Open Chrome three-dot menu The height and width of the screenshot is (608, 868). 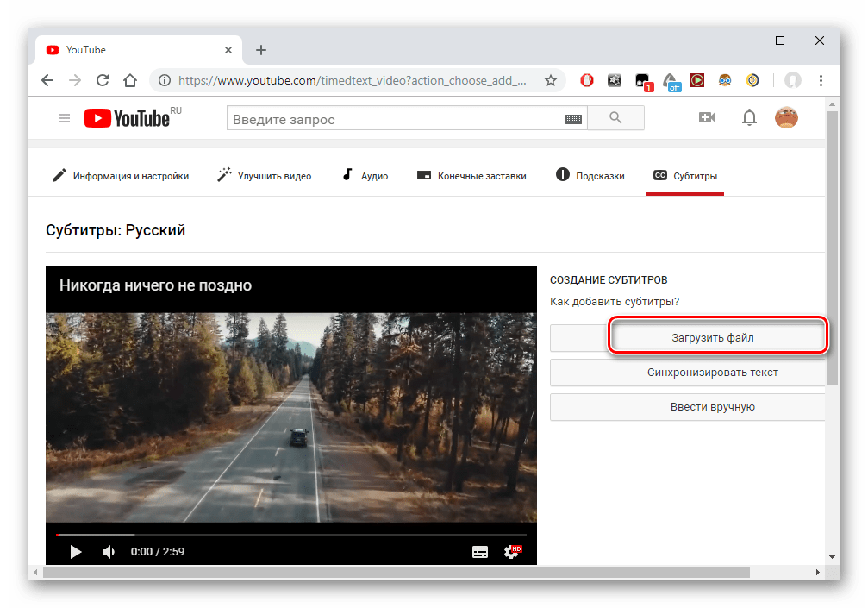pyautogui.click(x=821, y=80)
